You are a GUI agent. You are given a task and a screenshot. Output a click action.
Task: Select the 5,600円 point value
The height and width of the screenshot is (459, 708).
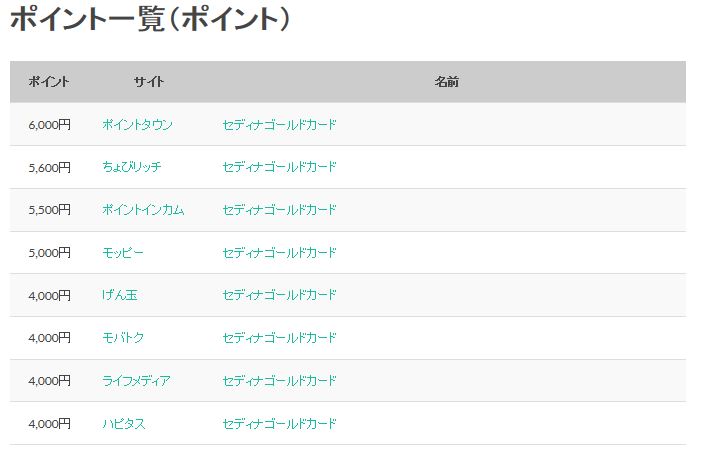tap(50, 167)
